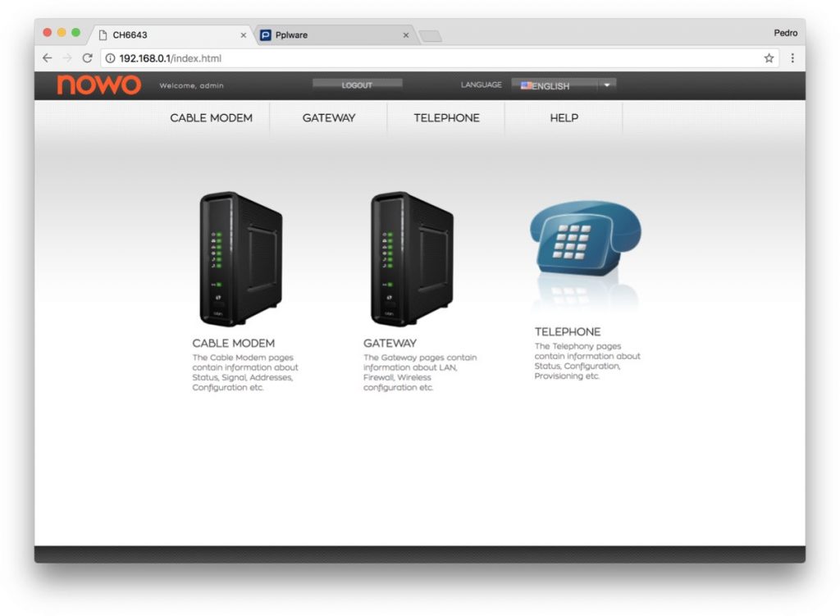Click the US flag in language selector
Viewport: 840px width, 616px height.
[526, 84]
